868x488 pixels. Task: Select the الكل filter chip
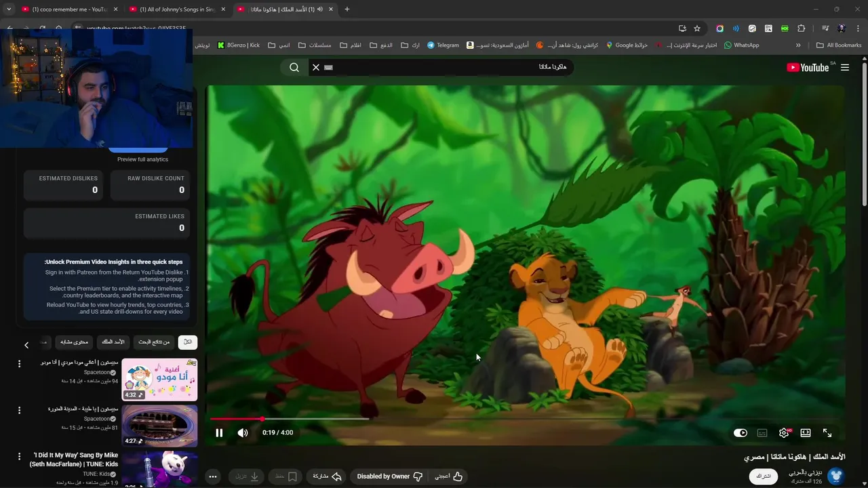pos(188,342)
